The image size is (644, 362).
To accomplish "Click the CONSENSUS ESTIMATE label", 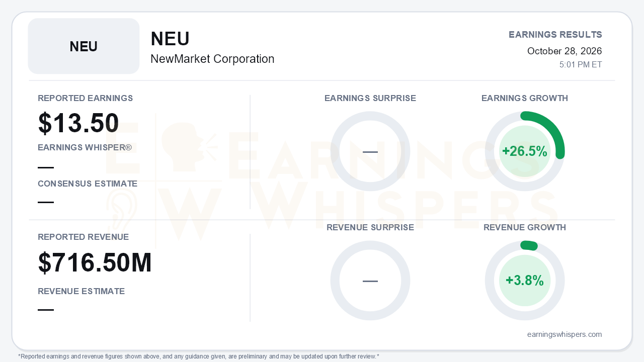I will (x=88, y=184).
